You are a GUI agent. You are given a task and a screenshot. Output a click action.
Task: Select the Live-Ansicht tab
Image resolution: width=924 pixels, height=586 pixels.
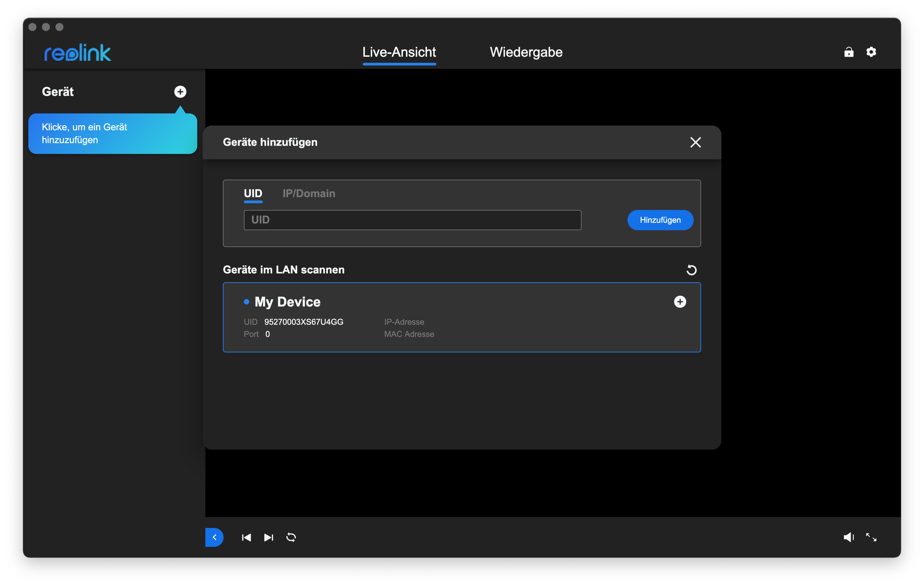pos(399,52)
